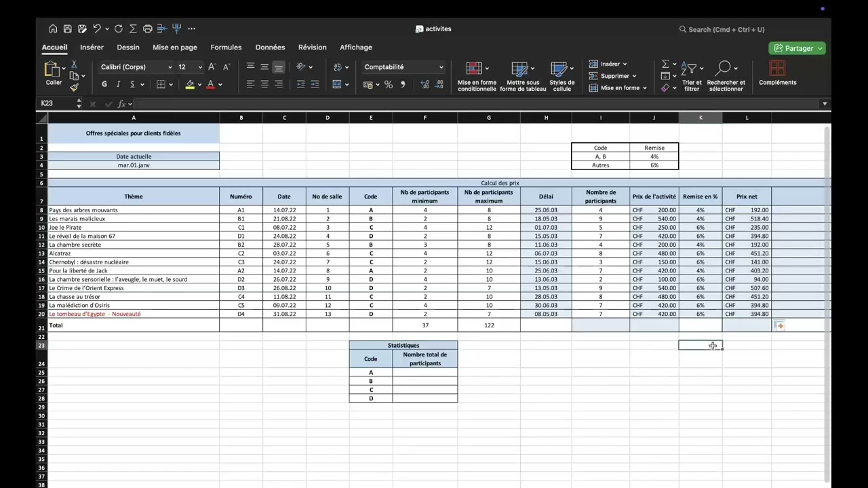Click the AutoSum sigma in quick access toolbar
Screen dimensions: 868x488
pyautogui.click(x=133, y=28)
